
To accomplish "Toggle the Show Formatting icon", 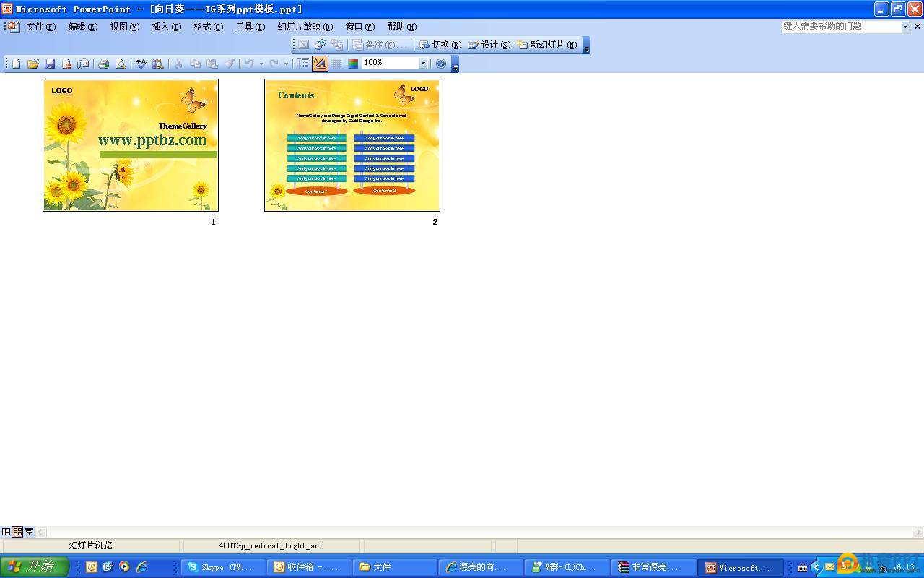I will [x=319, y=64].
